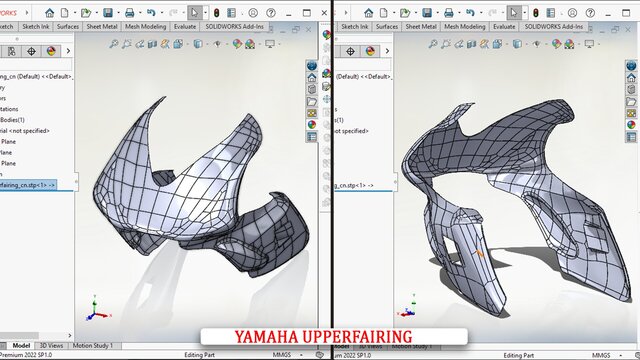Activate the Select arrow tool in left window

pos(194,13)
